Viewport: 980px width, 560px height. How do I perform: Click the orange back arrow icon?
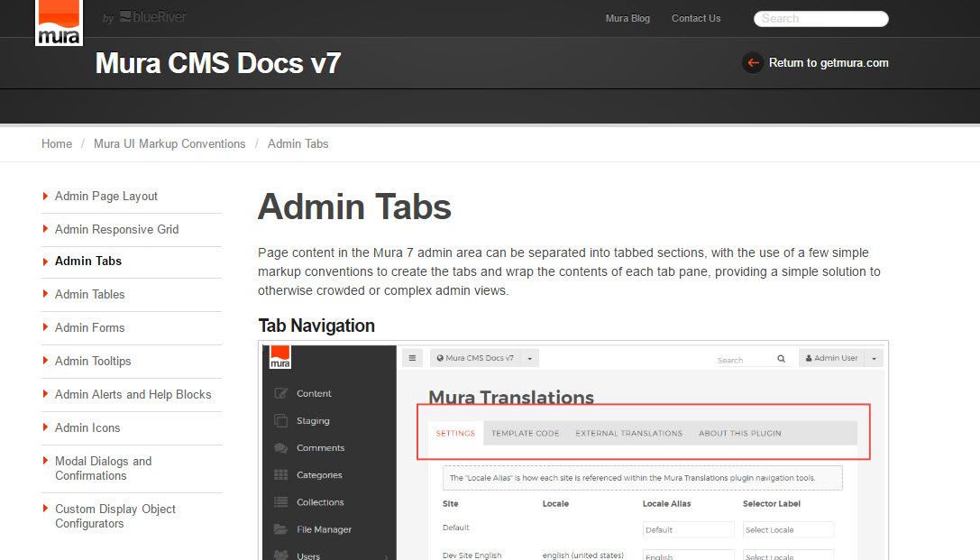753,62
